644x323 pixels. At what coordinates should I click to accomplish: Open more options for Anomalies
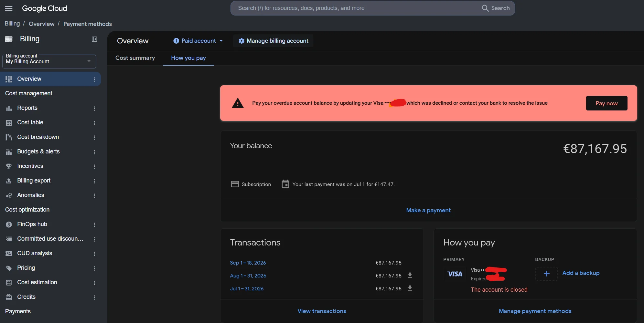[94, 196]
